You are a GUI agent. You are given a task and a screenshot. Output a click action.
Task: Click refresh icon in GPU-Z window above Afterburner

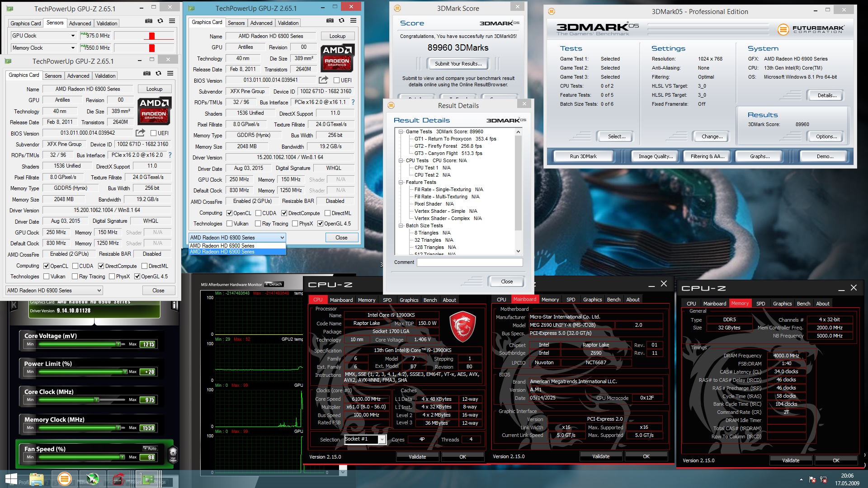tap(158, 74)
